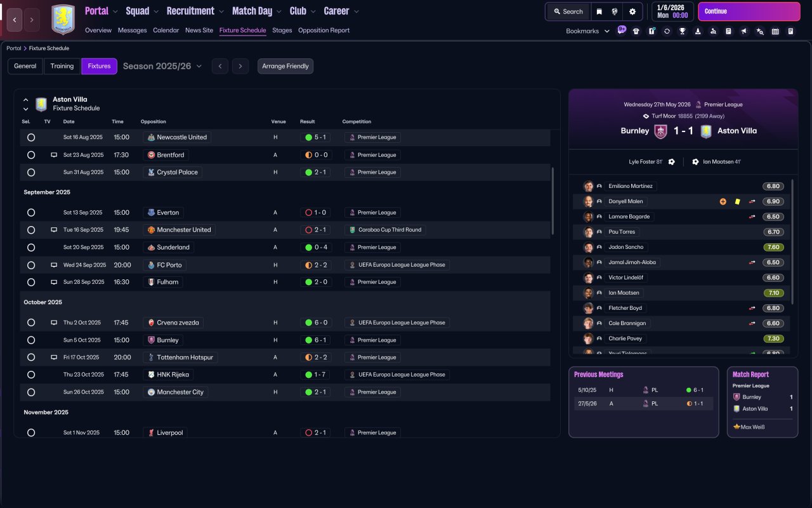Click the substitution icon on Lamare Bogarde's row

tap(752, 217)
